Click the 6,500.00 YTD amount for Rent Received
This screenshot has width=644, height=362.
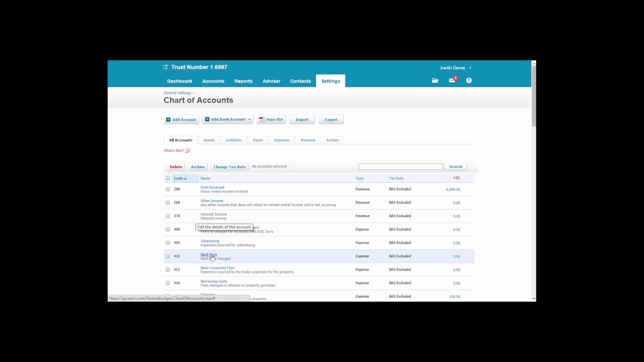(453, 190)
